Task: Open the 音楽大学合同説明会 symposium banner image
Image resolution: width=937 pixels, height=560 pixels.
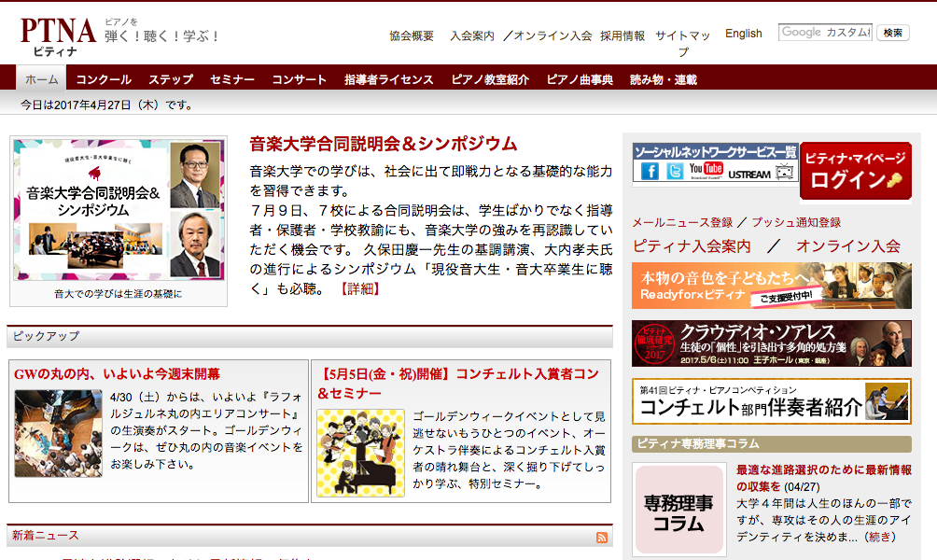Action: [x=119, y=211]
